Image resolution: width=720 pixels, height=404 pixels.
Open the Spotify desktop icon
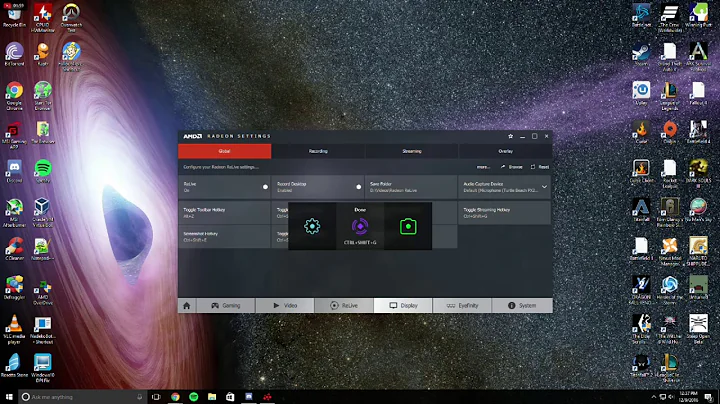coord(43,171)
